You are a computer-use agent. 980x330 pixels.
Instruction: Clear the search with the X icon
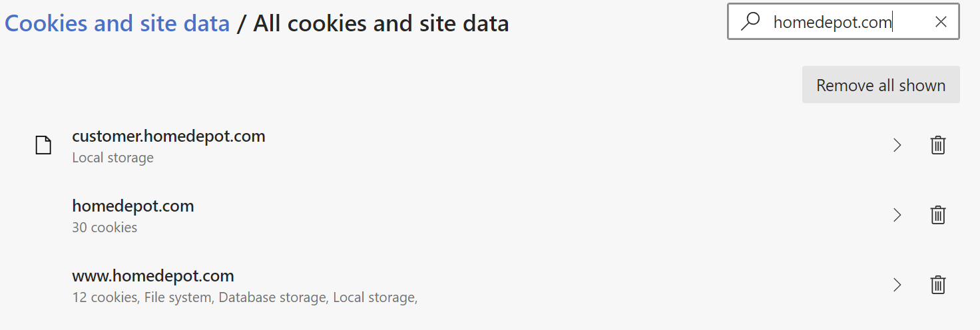pos(941,22)
